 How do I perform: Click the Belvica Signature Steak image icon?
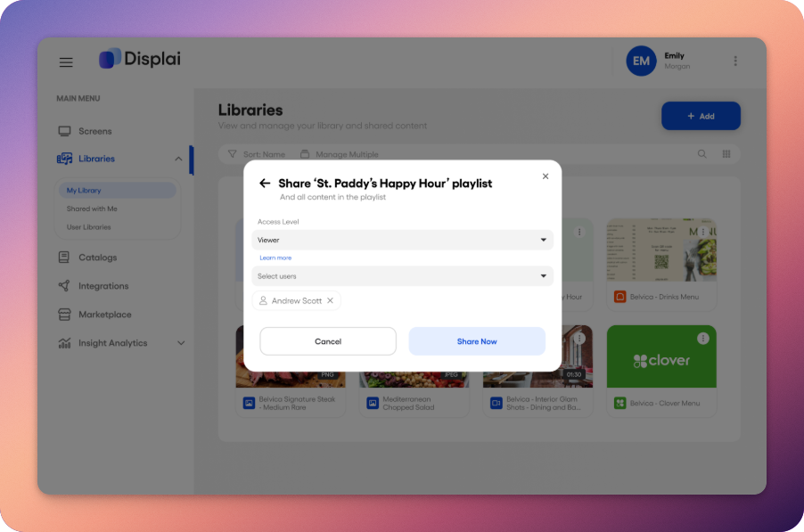pos(249,403)
